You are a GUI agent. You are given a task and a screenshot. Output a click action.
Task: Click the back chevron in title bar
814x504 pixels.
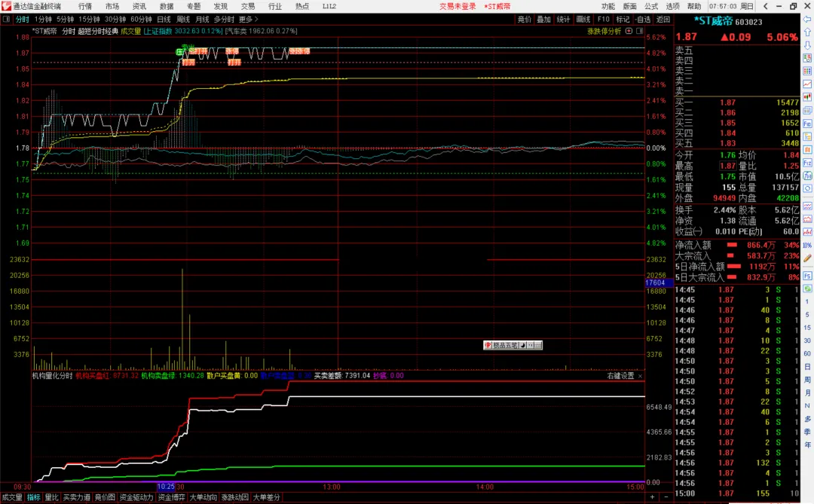[765, 6]
